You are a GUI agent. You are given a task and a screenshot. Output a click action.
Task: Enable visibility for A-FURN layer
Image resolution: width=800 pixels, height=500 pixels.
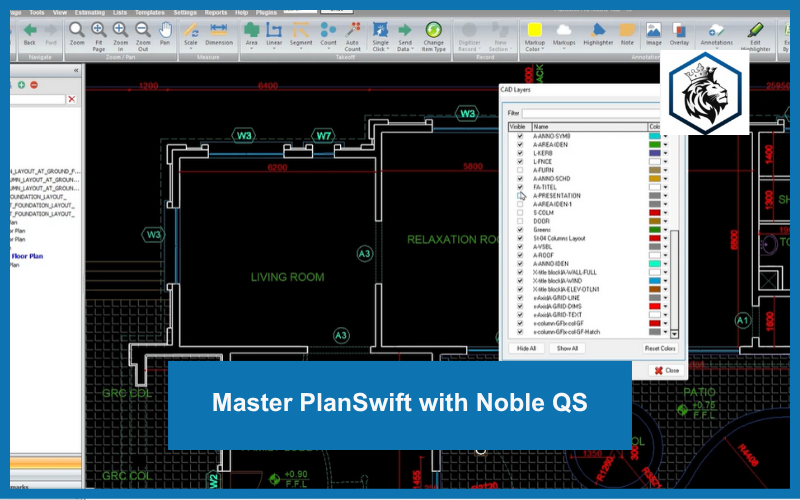pos(519,170)
